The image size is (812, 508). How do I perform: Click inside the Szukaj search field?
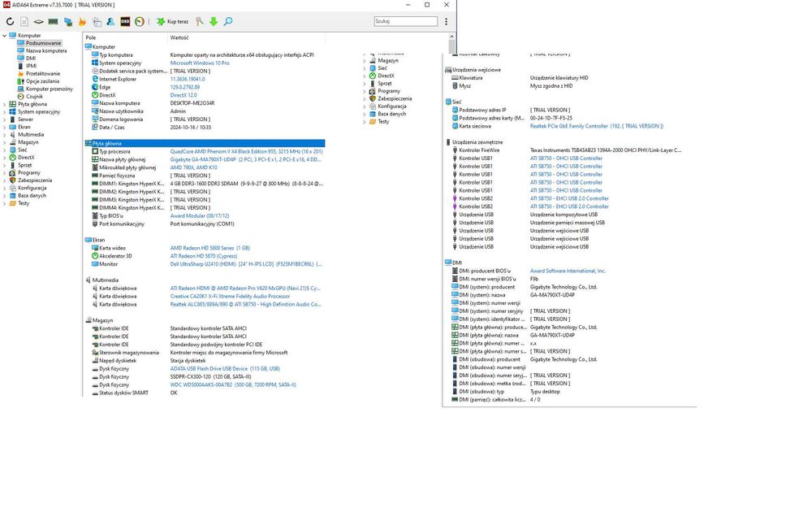(x=405, y=21)
